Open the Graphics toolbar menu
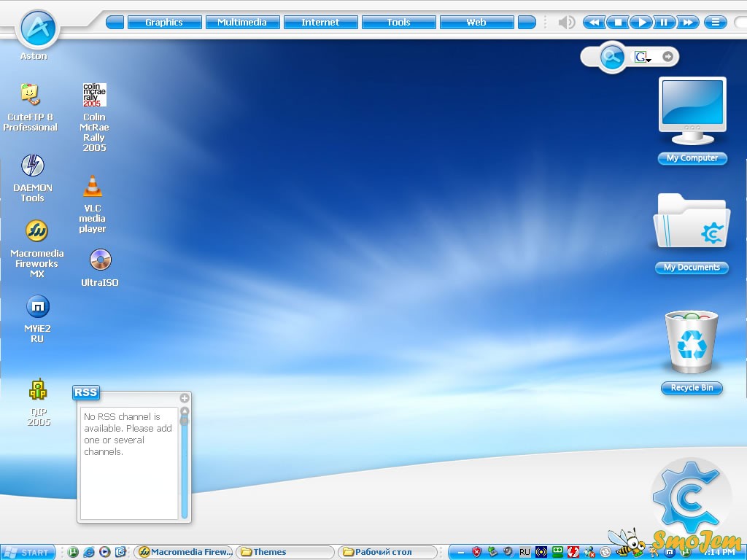Screen dimensions: 747x560 tap(164, 23)
